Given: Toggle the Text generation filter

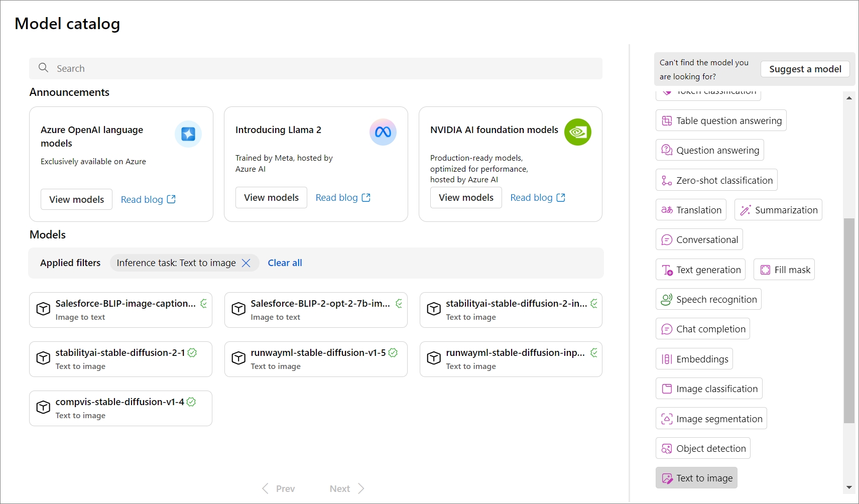Looking at the screenshot, I should tap(700, 270).
